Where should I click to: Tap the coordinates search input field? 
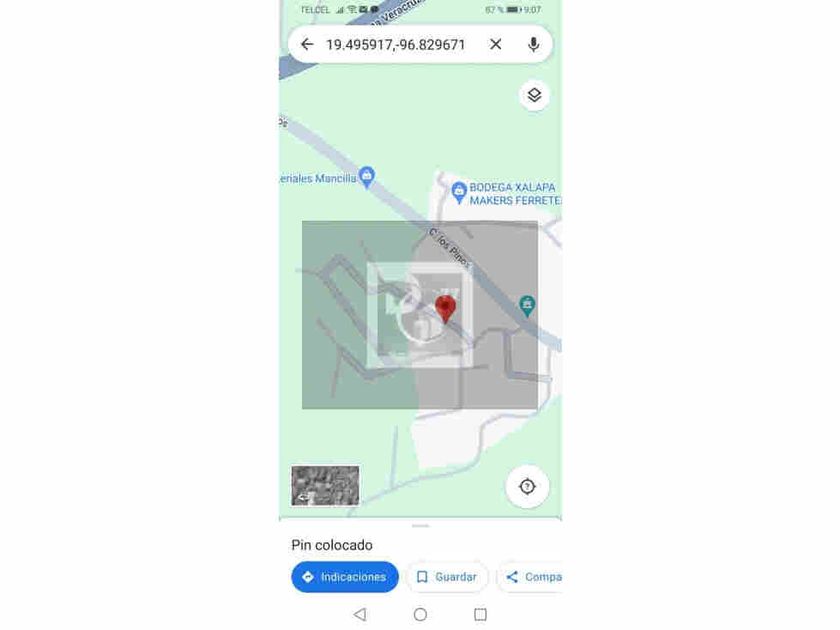point(395,44)
